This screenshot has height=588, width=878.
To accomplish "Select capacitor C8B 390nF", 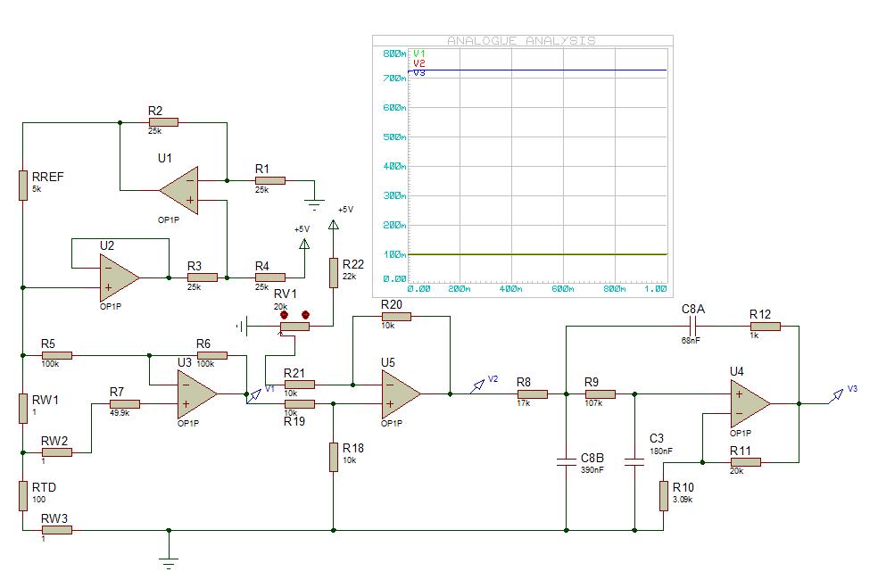I will [566, 462].
